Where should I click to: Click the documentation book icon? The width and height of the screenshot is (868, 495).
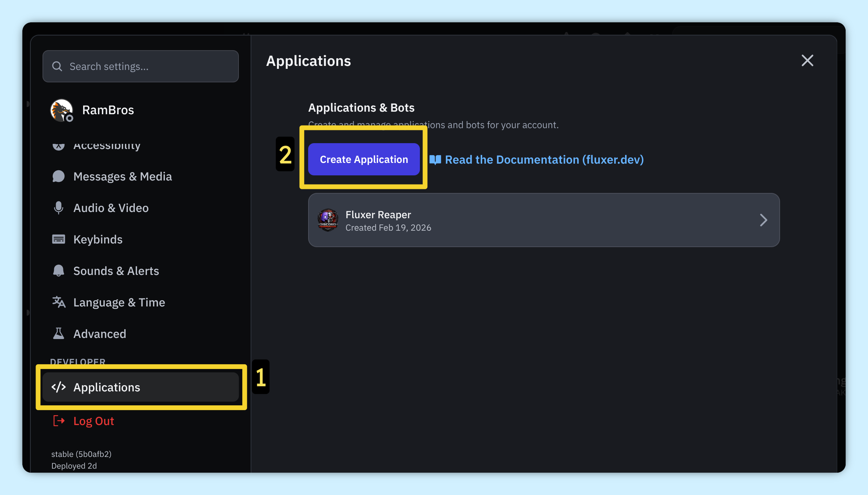435,160
